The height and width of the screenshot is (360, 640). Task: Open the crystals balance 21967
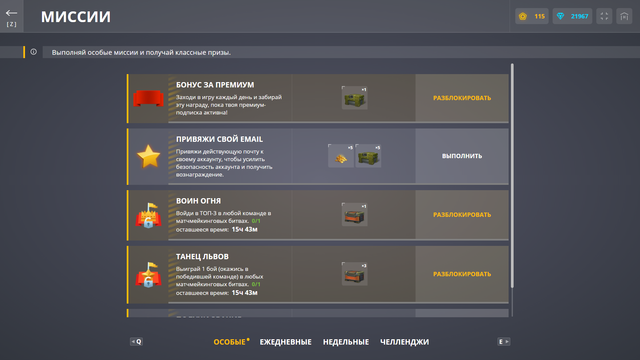click(572, 16)
